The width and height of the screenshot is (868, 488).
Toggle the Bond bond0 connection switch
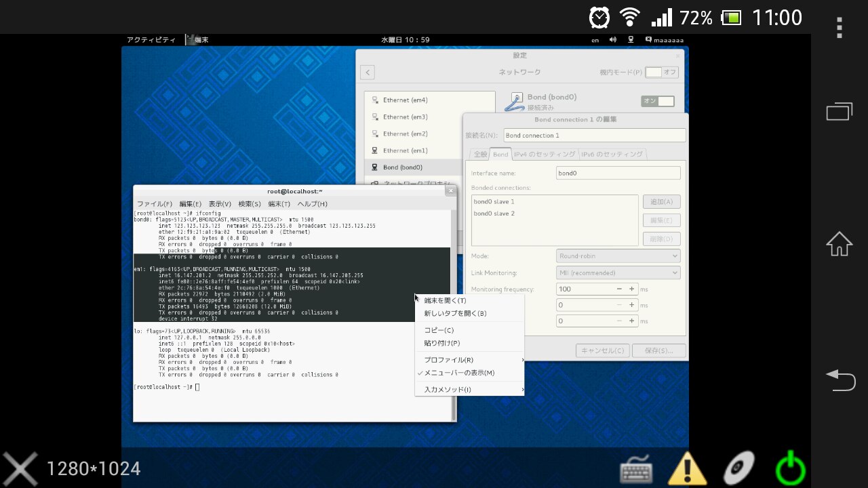click(x=658, y=101)
